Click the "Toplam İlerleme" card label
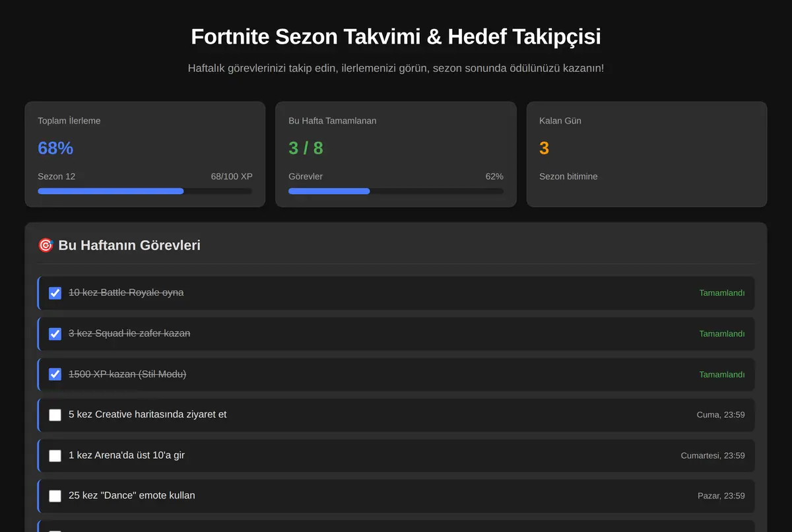Screen dimensions: 792x532 coord(69,121)
